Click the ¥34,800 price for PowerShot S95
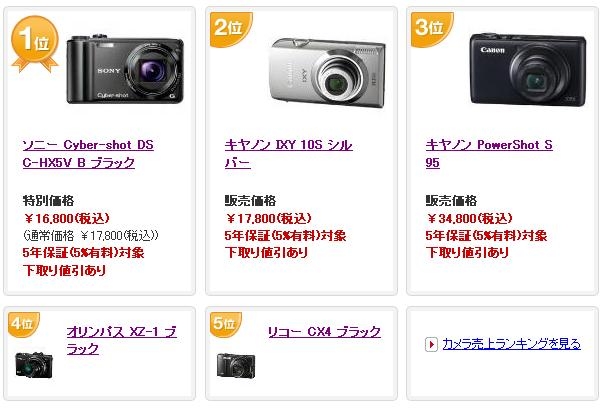Screen dimensions: 607x408 [x=469, y=219]
